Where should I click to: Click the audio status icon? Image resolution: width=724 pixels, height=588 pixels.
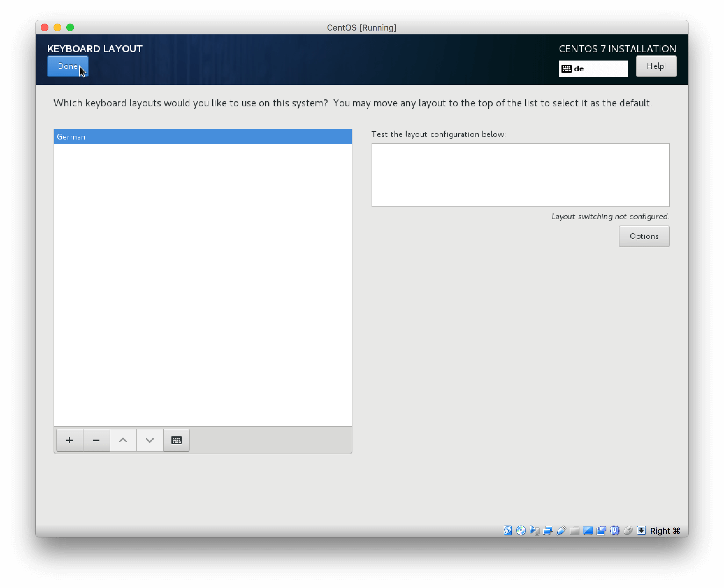(x=534, y=530)
